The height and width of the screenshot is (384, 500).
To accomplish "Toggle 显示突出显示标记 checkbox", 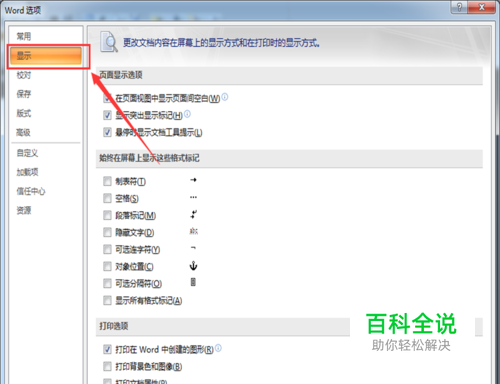I will click(107, 115).
